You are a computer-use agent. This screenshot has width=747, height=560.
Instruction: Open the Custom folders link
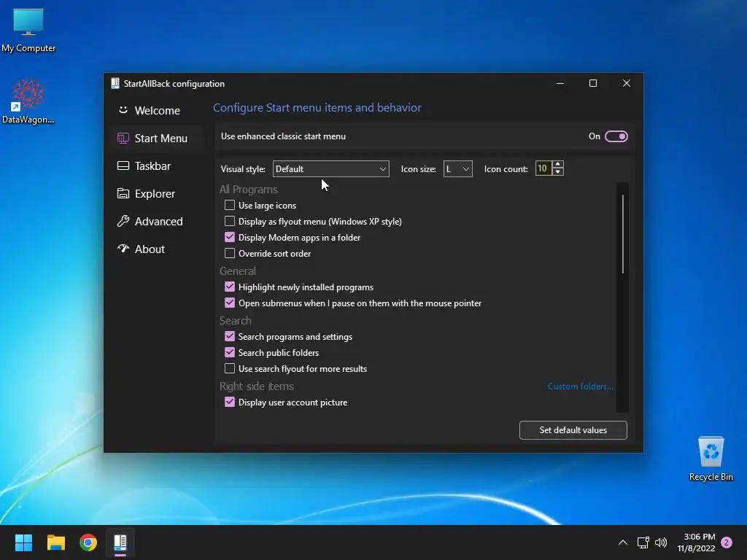tap(580, 386)
